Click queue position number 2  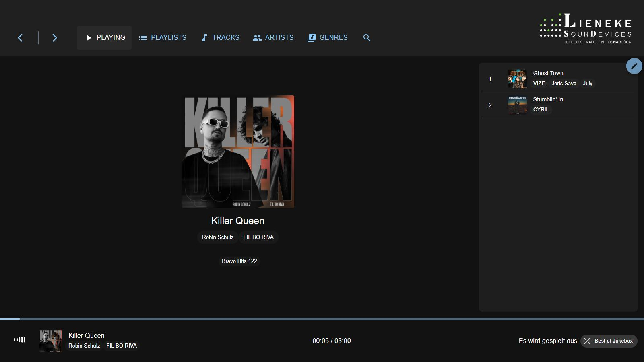[x=490, y=105]
